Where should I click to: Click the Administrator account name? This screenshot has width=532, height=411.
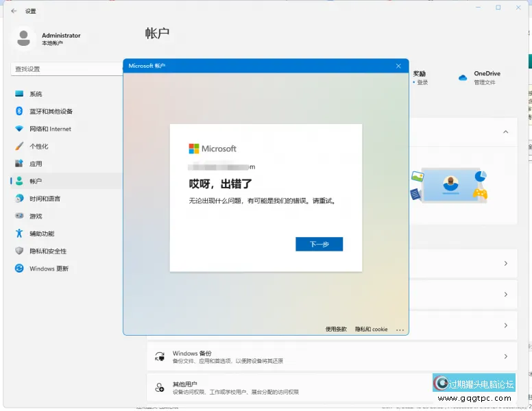pyautogui.click(x=61, y=35)
